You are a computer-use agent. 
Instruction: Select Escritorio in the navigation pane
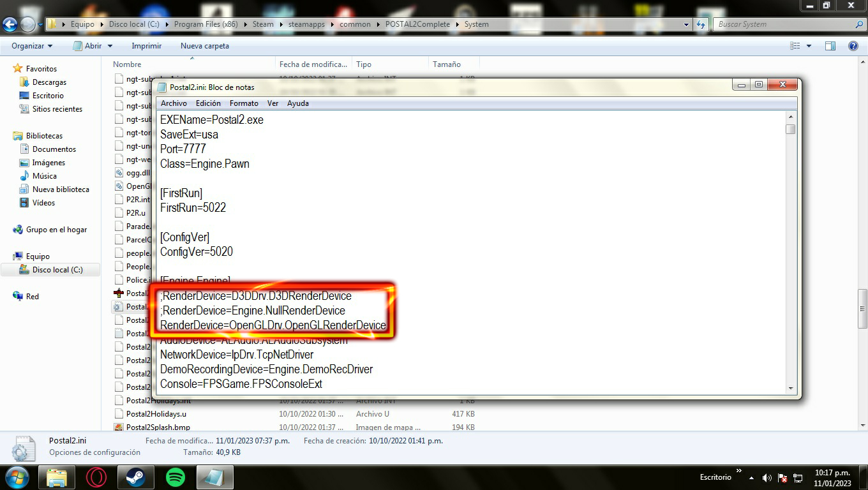(48, 96)
